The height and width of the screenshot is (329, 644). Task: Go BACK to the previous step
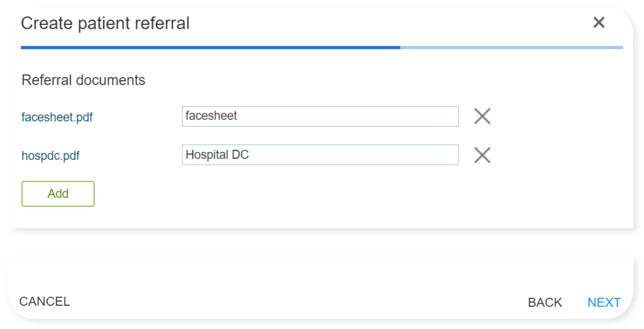click(545, 303)
